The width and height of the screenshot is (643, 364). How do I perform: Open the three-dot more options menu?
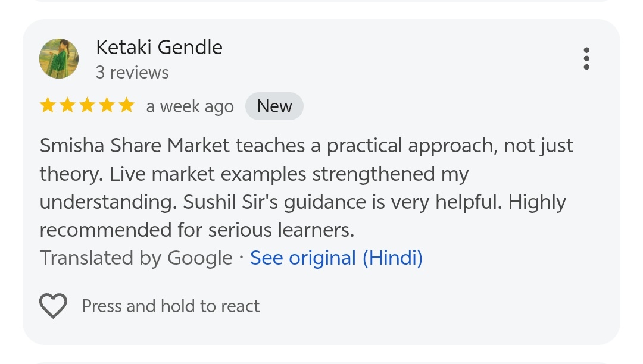click(x=586, y=59)
